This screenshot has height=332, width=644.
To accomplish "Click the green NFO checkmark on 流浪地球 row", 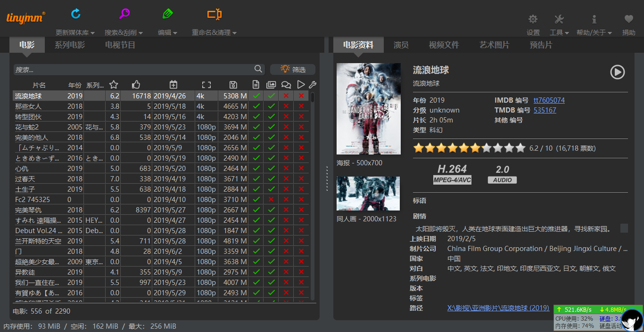I will click(256, 95).
